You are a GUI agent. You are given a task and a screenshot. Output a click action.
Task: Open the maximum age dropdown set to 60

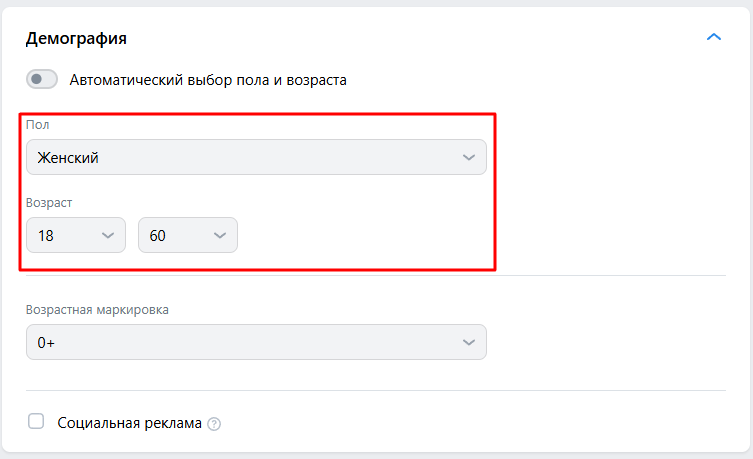(x=188, y=235)
